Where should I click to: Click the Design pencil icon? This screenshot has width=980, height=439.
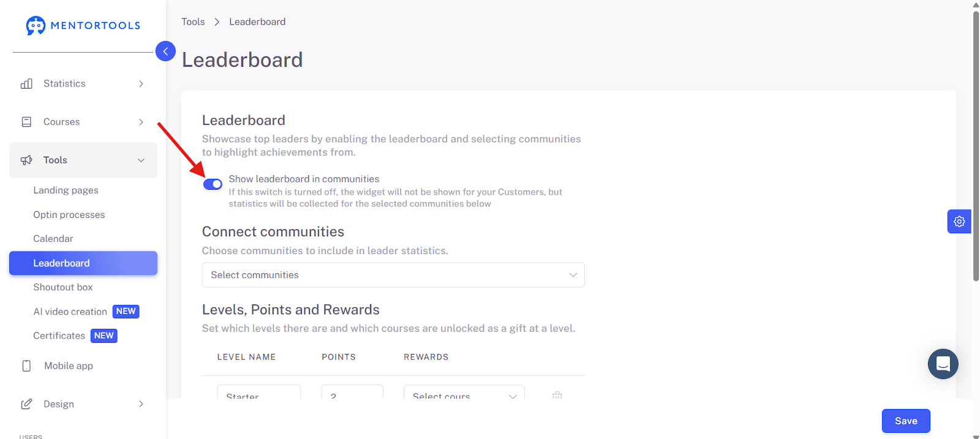[x=26, y=404]
